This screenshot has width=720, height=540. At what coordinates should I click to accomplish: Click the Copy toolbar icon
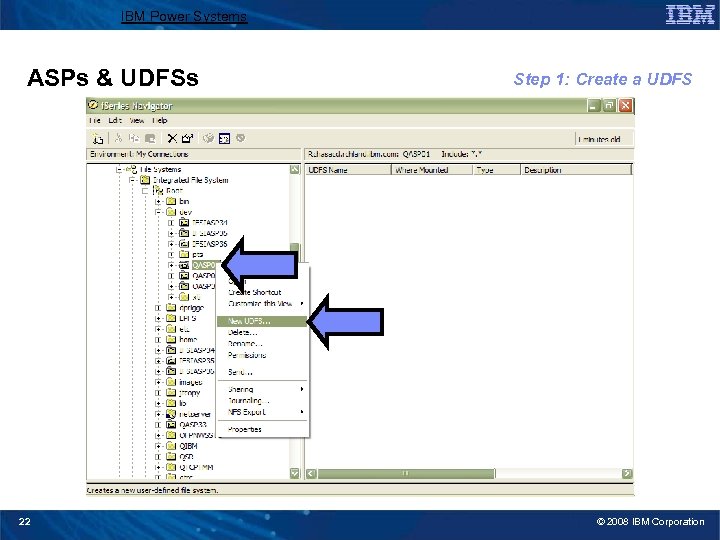click(x=134, y=138)
